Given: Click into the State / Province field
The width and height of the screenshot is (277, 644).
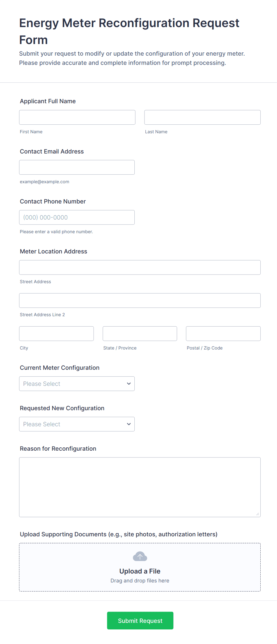Looking at the screenshot, I should [140, 333].
